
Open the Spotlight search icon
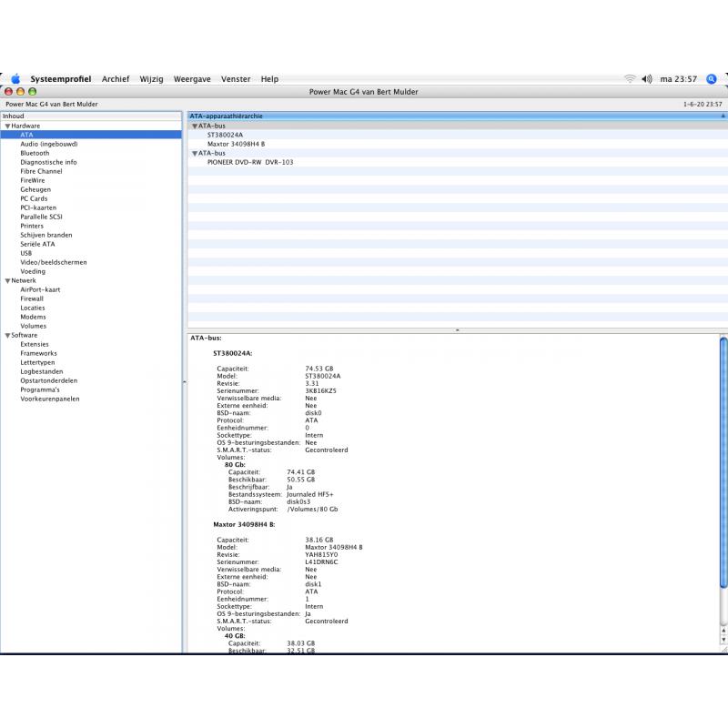pos(712,79)
